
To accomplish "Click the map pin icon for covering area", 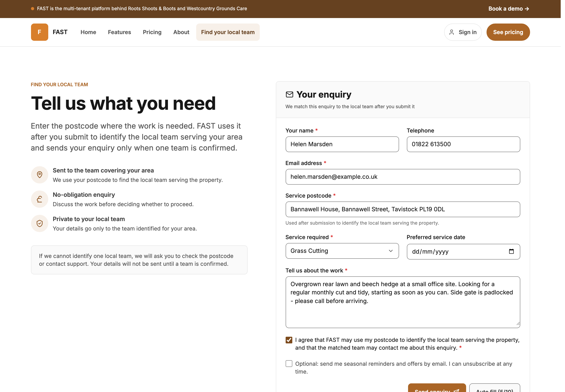I will pos(40,175).
